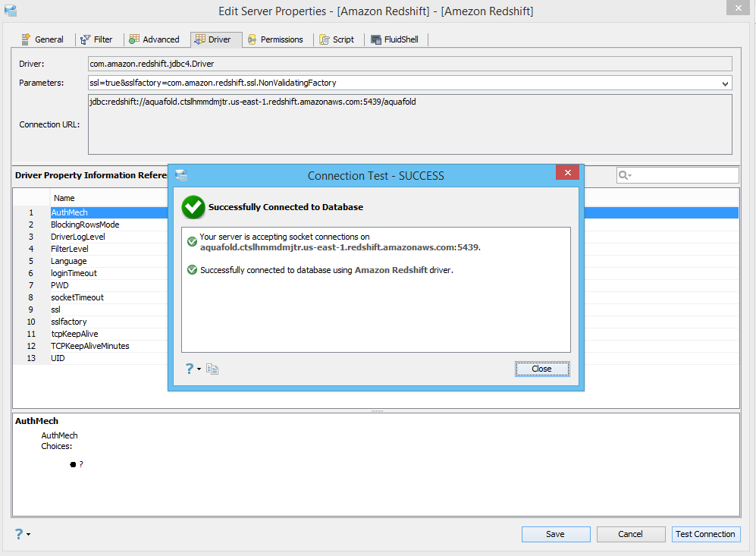
Task: Click the redshift host address in dialog
Action: click(x=340, y=247)
